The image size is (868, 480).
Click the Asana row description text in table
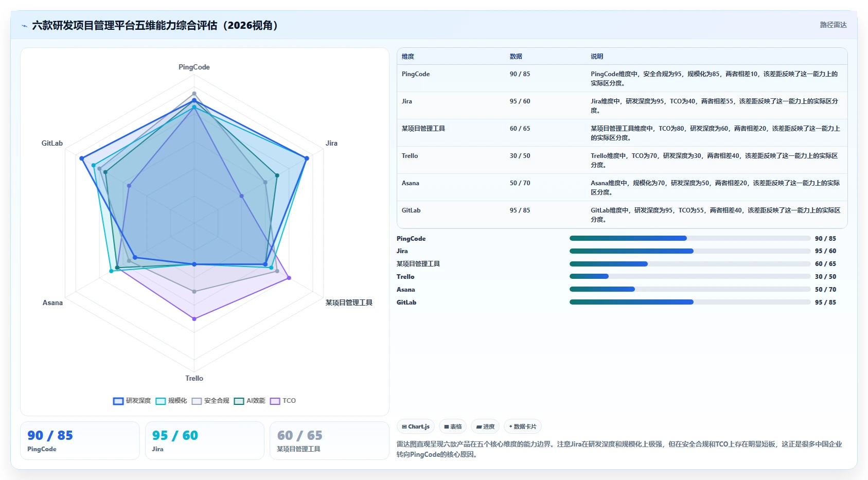tap(716, 188)
